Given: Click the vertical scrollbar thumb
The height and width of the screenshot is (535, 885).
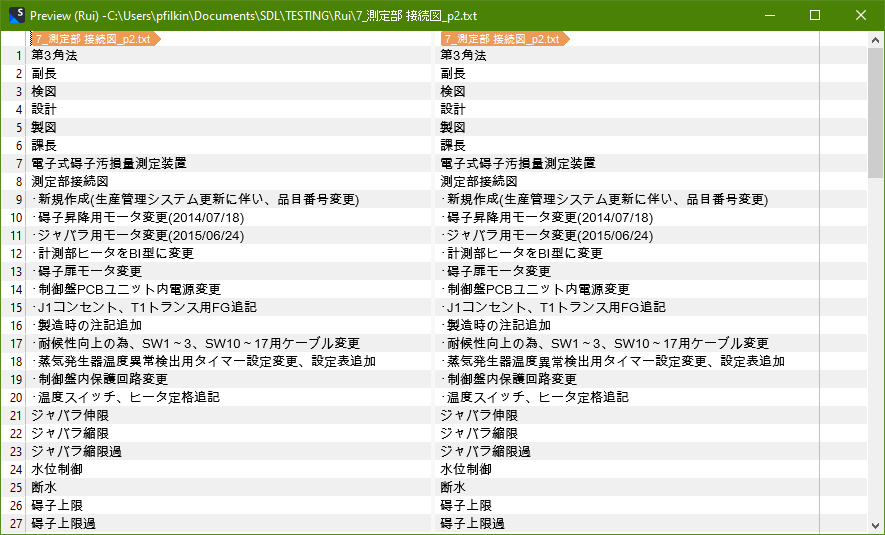Looking at the screenshot, I should click(875, 110).
